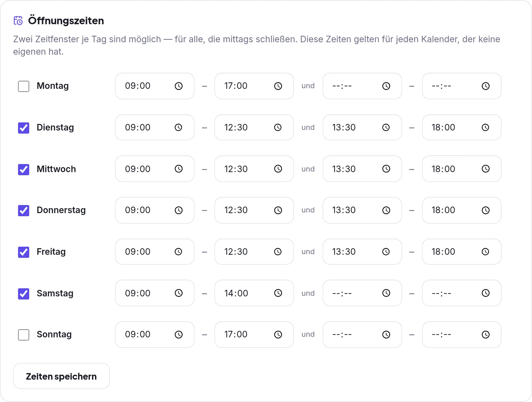Set Samstag empty second end time

(462, 293)
